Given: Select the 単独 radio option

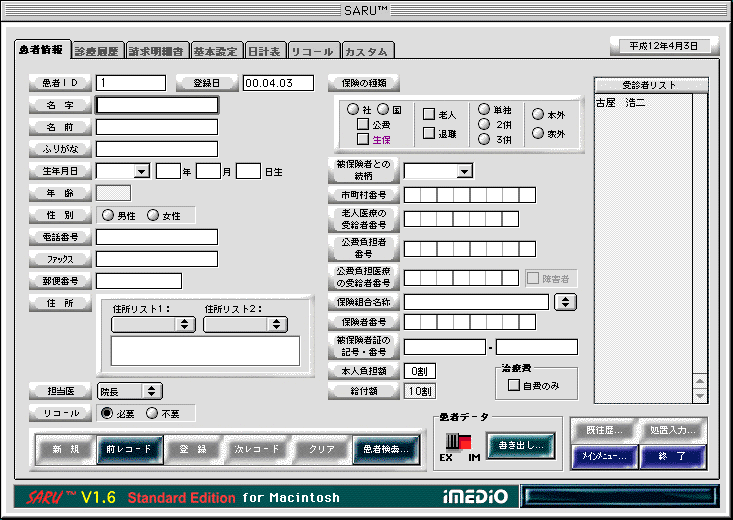Looking at the screenshot, I should point(484,109).
